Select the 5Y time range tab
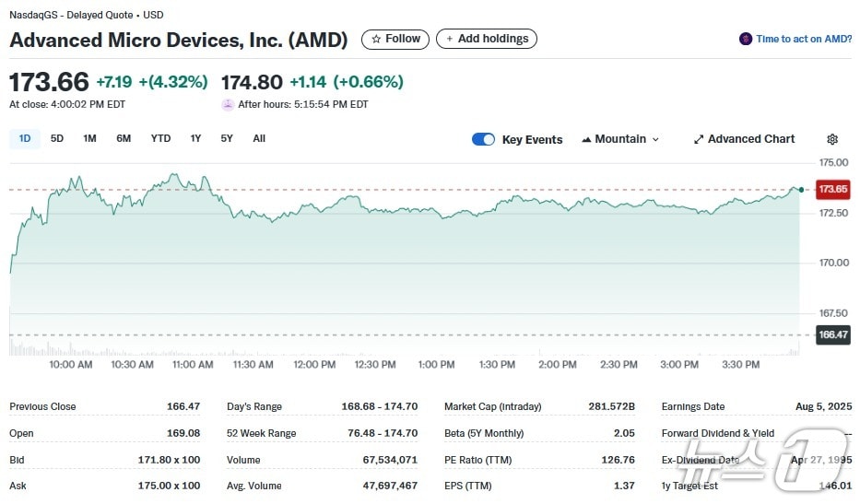Image resolution: width=860 pixels, height=504 pixels. click(x=227, y=139)
